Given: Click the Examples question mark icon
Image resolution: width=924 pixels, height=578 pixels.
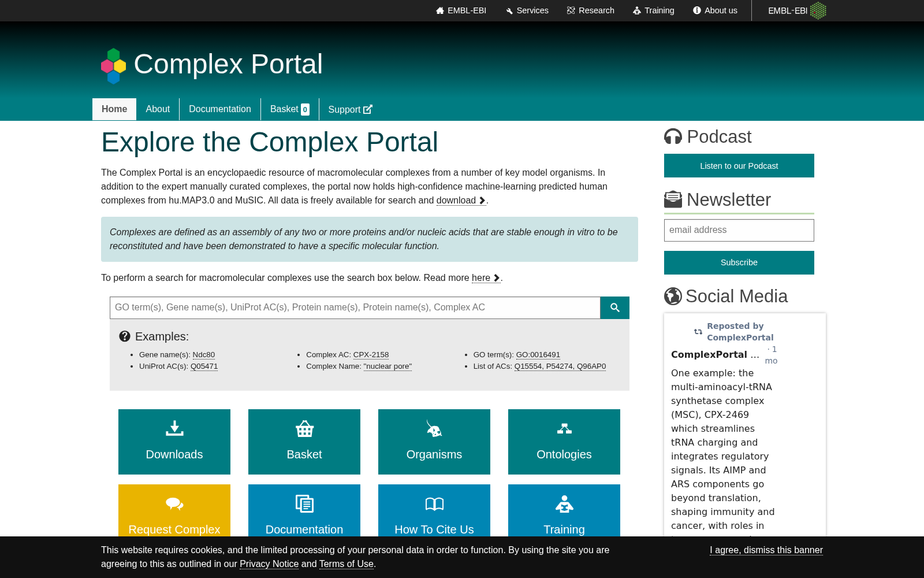Looking at the screenshot, I should click(x=125, y=336).
